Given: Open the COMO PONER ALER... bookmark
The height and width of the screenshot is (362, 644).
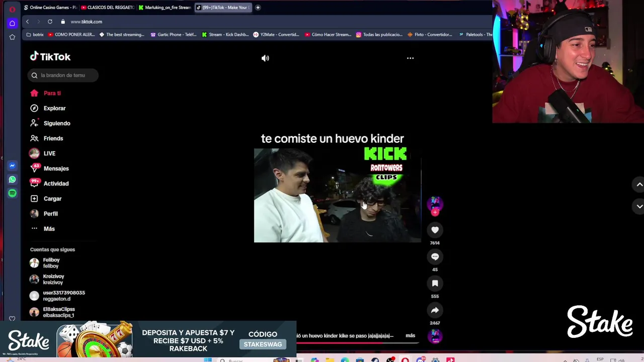Looking at the screenshot, I should pyautogui.click(x=71, y=35).
